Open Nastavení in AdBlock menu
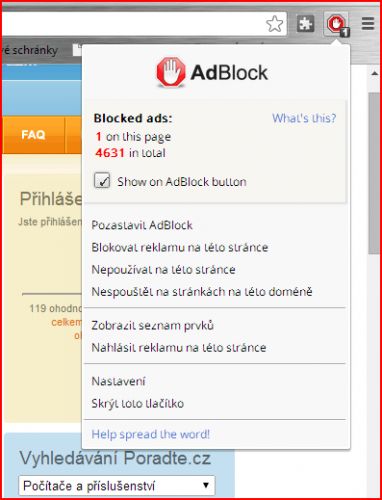This screenshot has height=500, width=382. (119, 381)
